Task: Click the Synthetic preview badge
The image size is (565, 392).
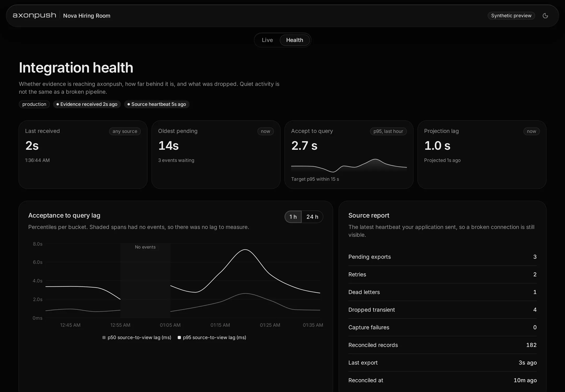Action: 511,16
